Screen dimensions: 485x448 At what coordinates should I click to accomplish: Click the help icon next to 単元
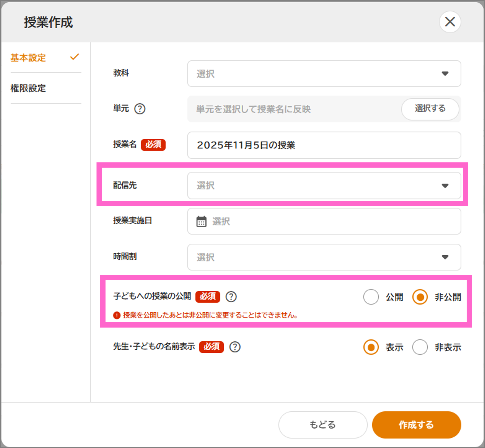coord(140,109)
